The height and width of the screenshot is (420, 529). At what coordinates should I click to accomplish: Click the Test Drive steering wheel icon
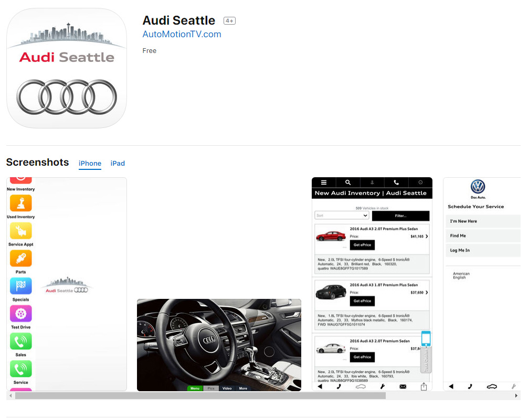21,314
